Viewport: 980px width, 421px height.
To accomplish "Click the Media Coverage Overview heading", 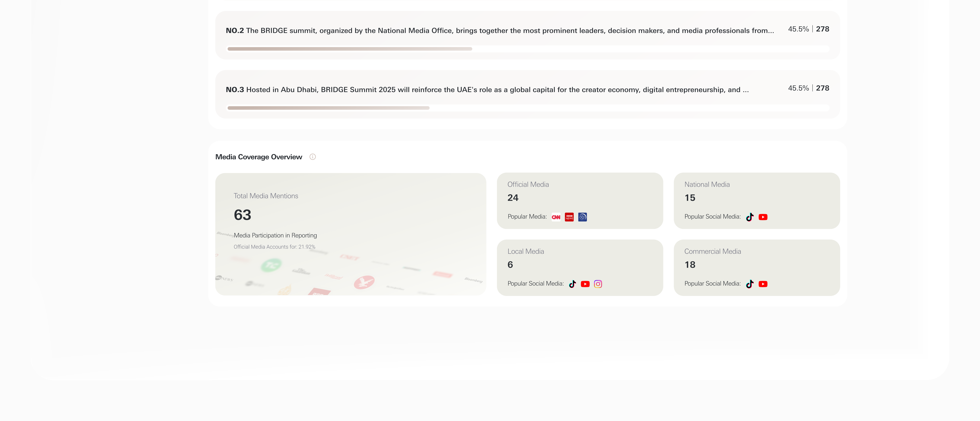I will pos(259,157).
